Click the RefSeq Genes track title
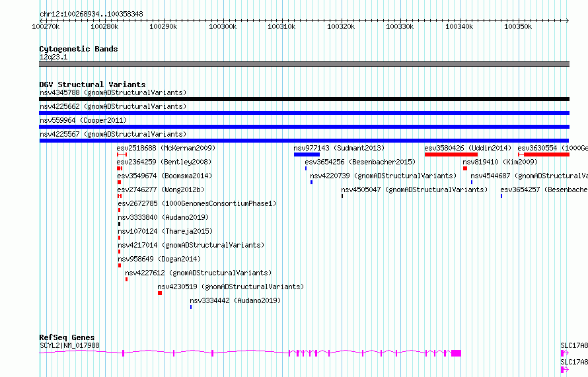The image size is (588, 377). click(67, 337)
